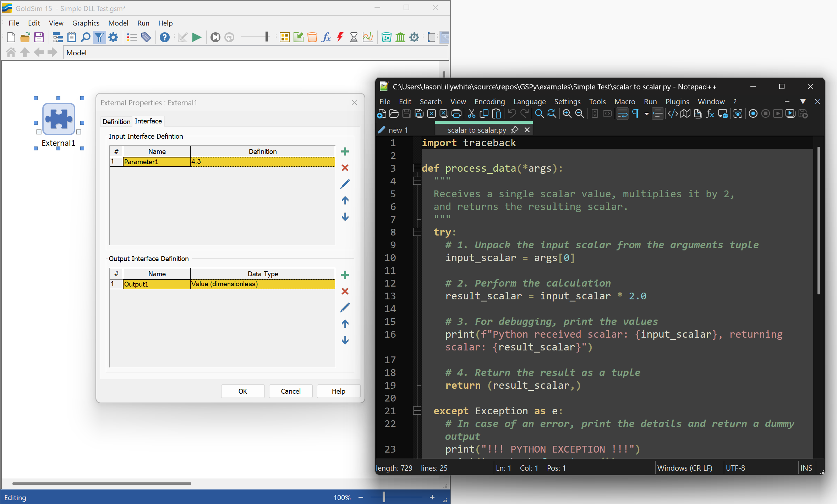
Task: Open the paragraph mark dropdown arrow
Action: pos(646,114)
